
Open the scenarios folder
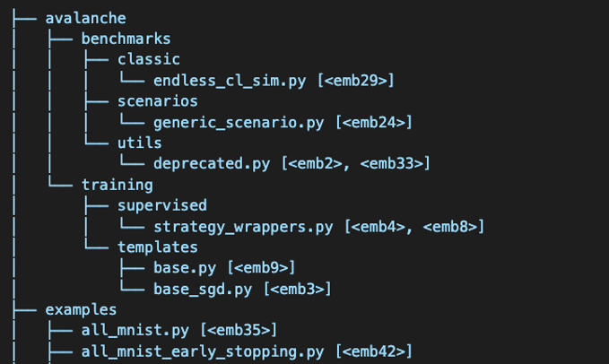coord(157,101)
